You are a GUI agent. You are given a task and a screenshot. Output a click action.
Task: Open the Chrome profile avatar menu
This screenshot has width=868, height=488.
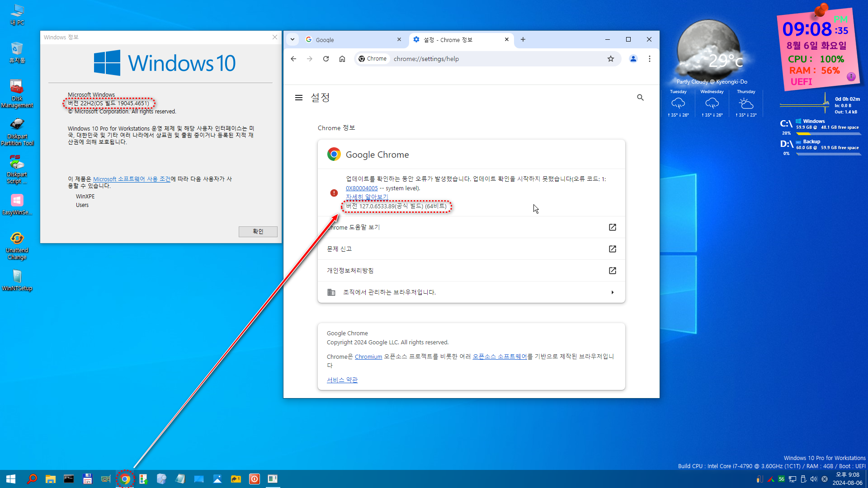pos(633,59)
